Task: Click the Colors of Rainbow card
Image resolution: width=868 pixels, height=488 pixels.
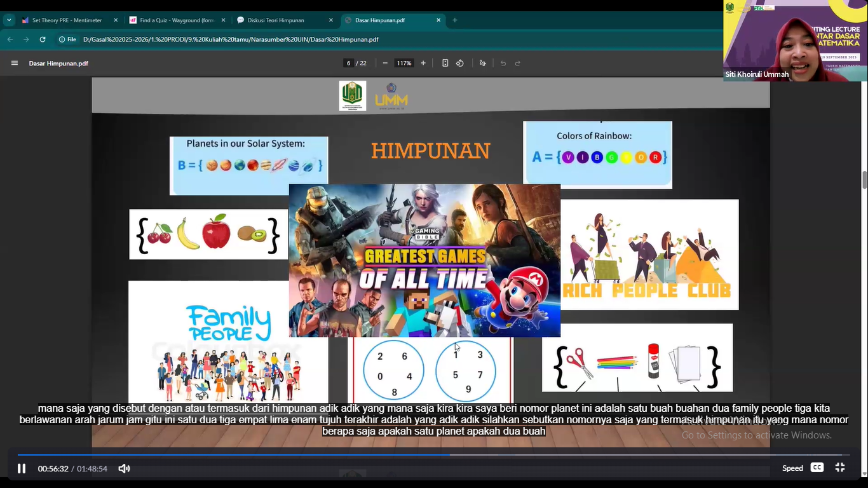Action: pos(597,155)
